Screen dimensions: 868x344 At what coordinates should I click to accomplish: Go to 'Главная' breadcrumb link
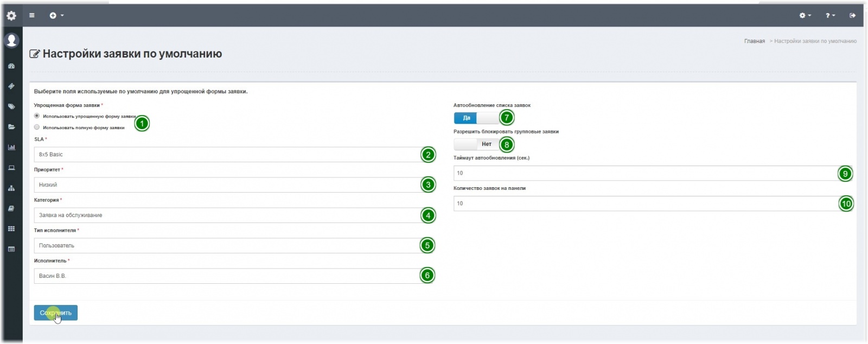(x=754, y=41)
